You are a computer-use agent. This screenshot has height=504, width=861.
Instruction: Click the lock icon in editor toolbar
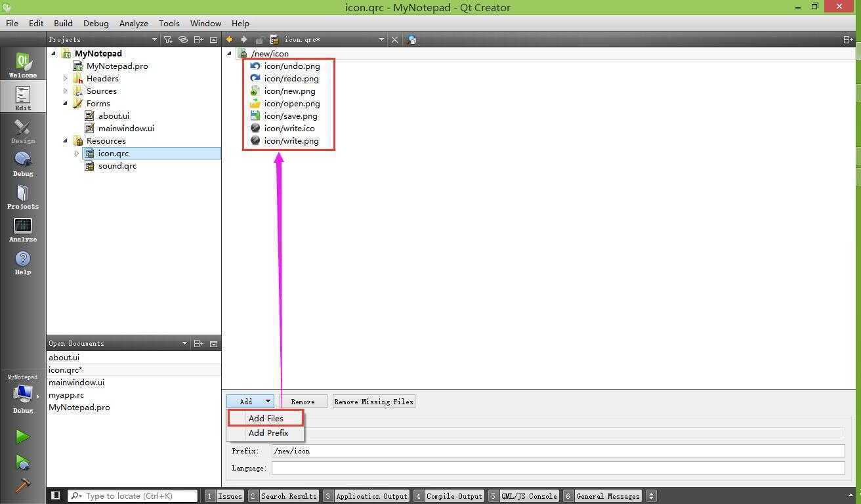tap(260, 39)
